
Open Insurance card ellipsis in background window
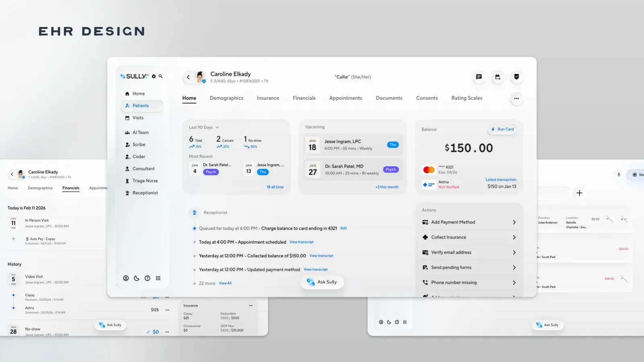click(x=251, y=306)
